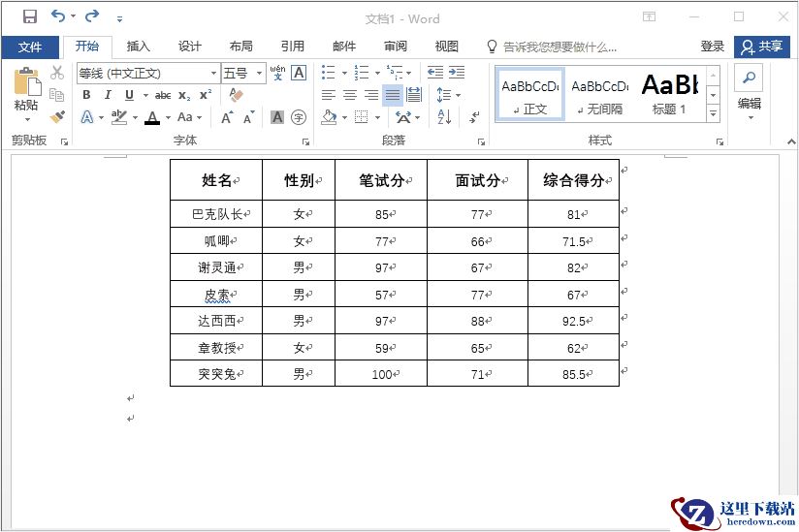Apply the font color red A
This screenshot has width=799, height=532.
[x=152, y=117]
